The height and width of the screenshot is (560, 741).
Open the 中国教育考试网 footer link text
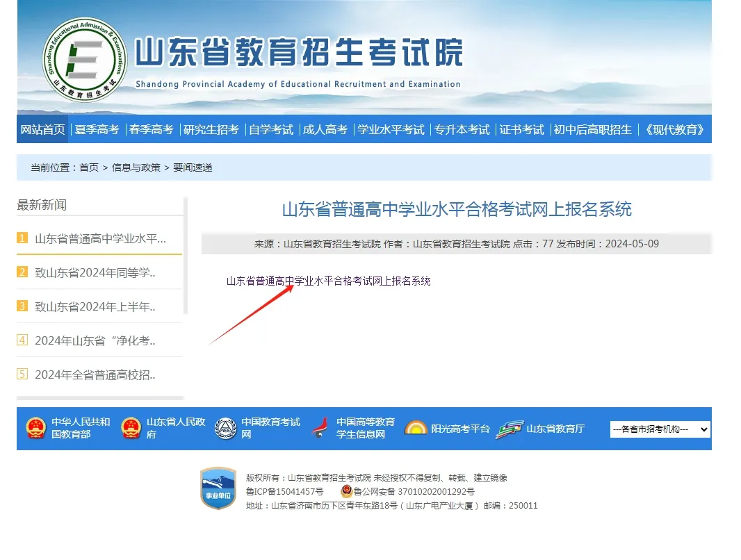pyautogui.click(x=271, y=428)
